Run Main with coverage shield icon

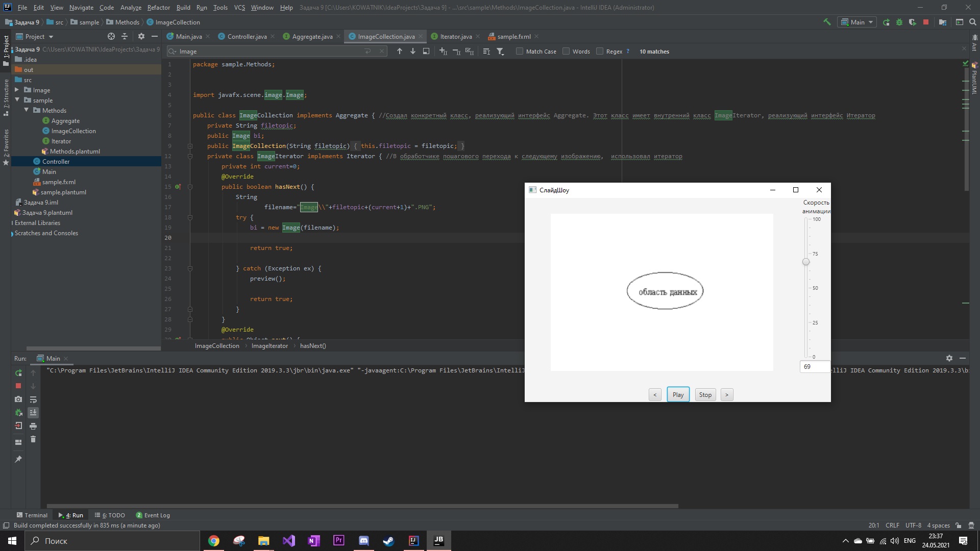click(x=913, y=22)
